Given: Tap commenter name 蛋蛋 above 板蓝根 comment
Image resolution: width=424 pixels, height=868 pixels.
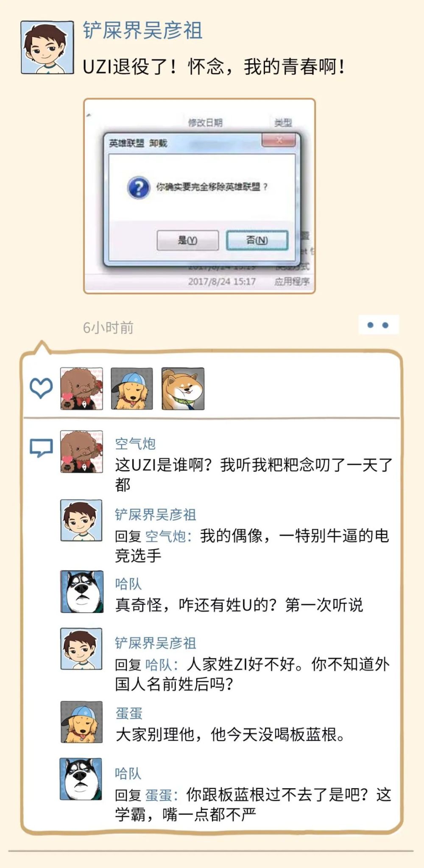Looking at the screenshot, I should 129,714.
